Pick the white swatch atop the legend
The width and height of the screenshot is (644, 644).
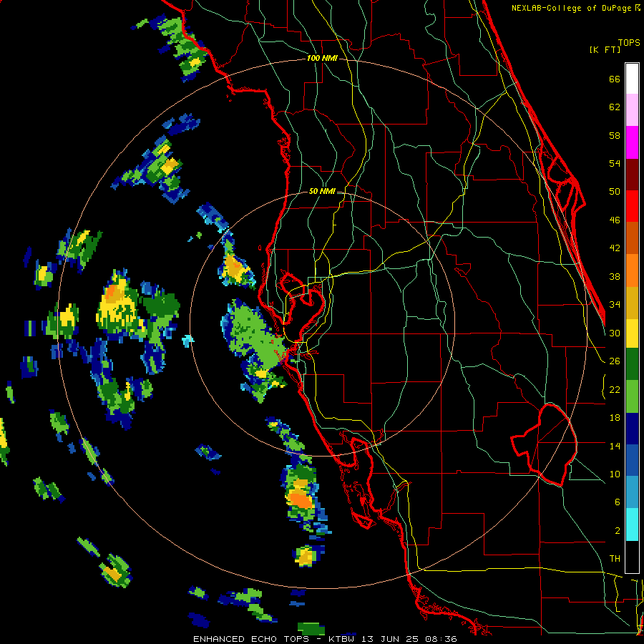point(632,79)
